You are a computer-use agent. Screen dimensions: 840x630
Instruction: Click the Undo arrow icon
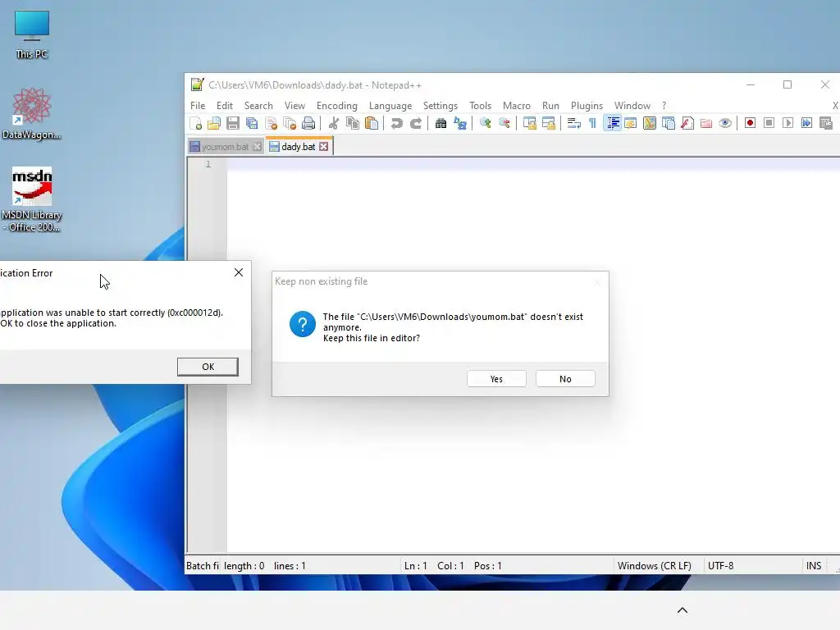point(396,123)
